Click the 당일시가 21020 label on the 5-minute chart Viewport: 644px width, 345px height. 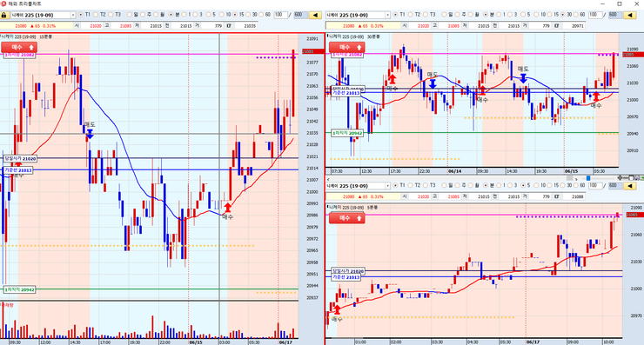pyautogui.click(x=348, y=271)
